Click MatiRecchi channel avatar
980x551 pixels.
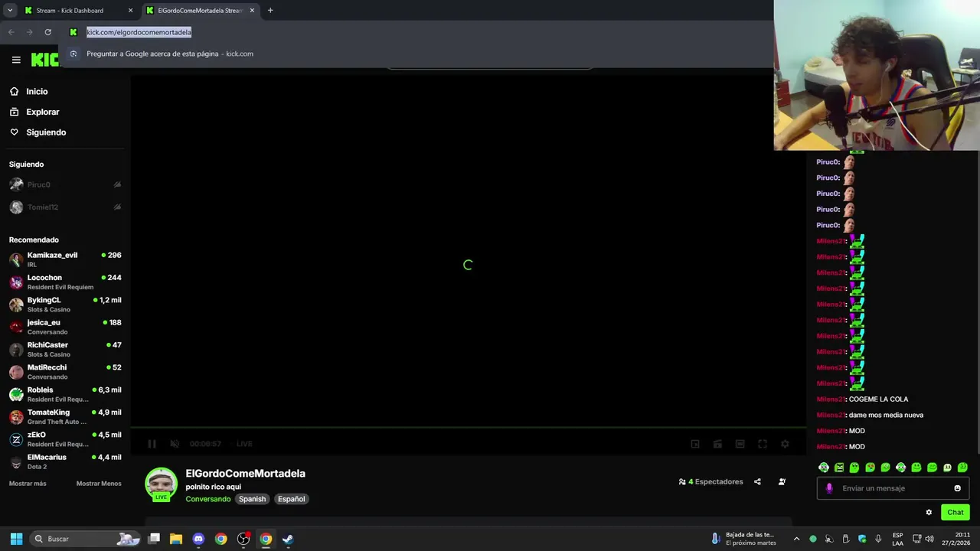(x=16, y=372)
